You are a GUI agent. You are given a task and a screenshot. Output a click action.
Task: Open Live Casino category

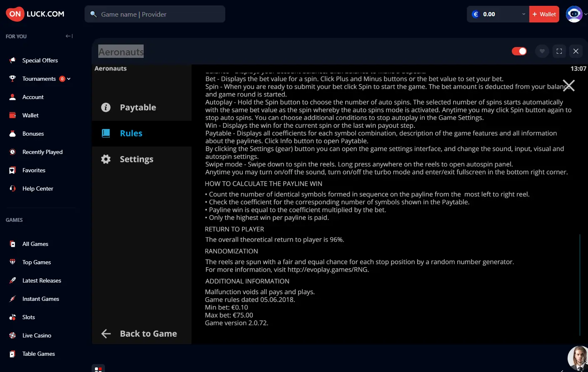pos(37,335)
